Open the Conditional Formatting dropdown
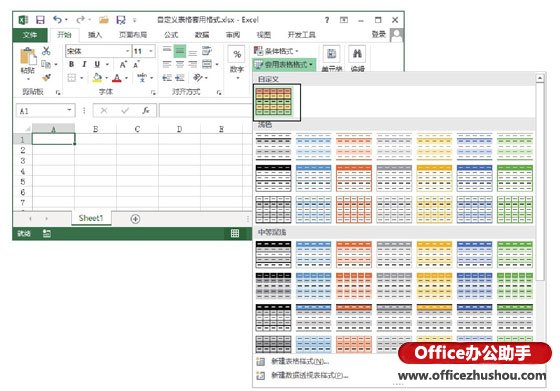 point(276,51)
